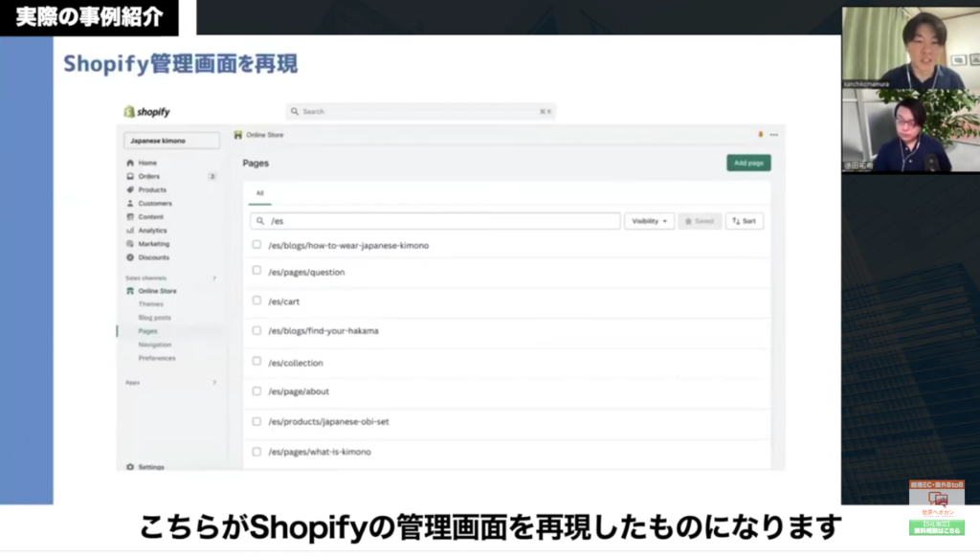Image resolution: width=980 pixels, height=557 pixels.
Task: Open Home from the sidebar
Action: click(147, 163)
